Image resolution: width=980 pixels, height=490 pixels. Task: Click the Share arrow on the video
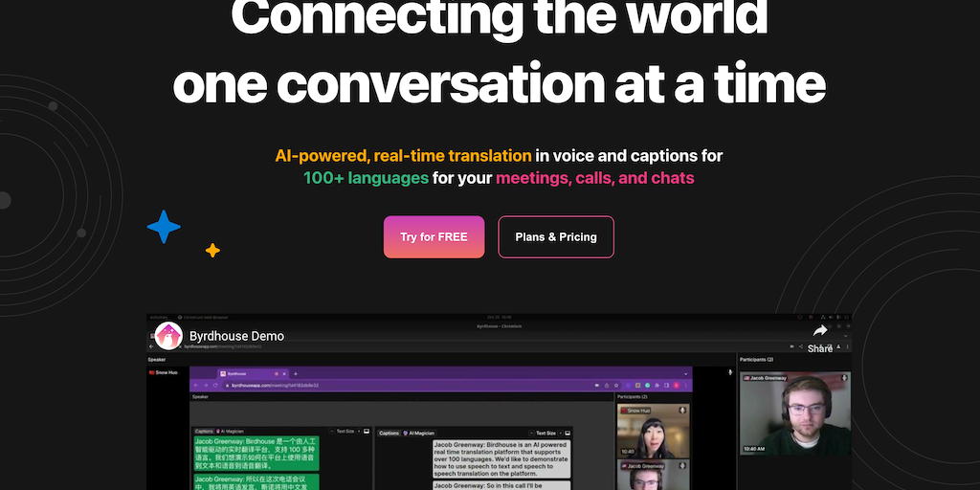[x=820, y=338]
